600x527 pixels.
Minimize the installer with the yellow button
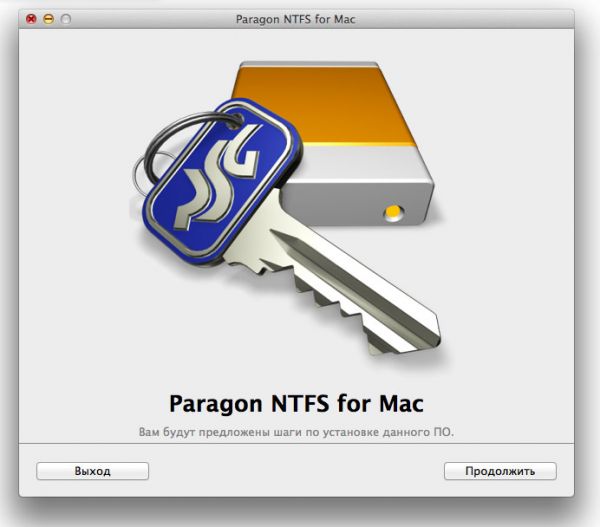pyautogui.click(x=49, y=19)
